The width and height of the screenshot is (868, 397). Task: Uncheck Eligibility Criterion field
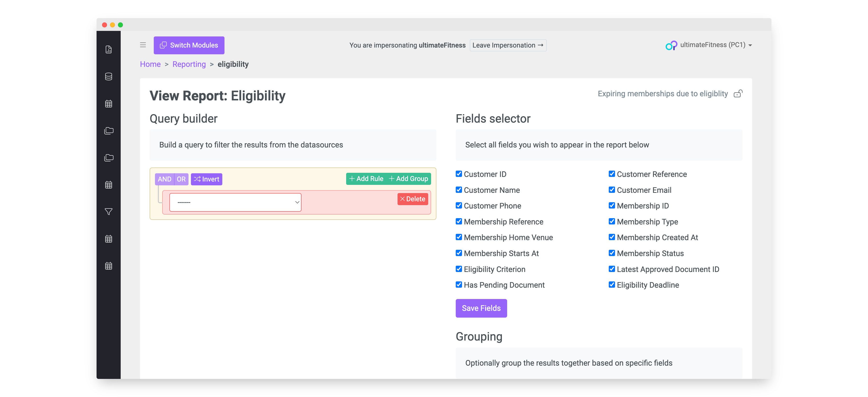(x=459, y=269)
